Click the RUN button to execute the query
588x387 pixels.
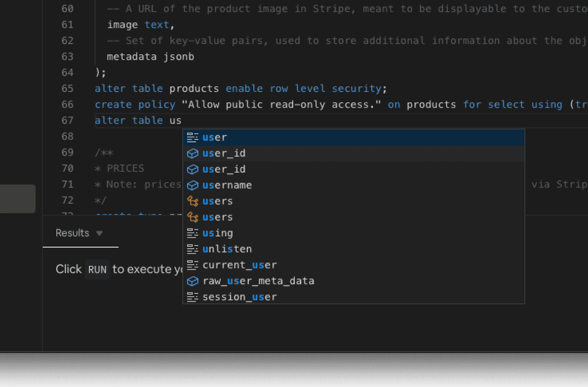(x=97, y=269)
